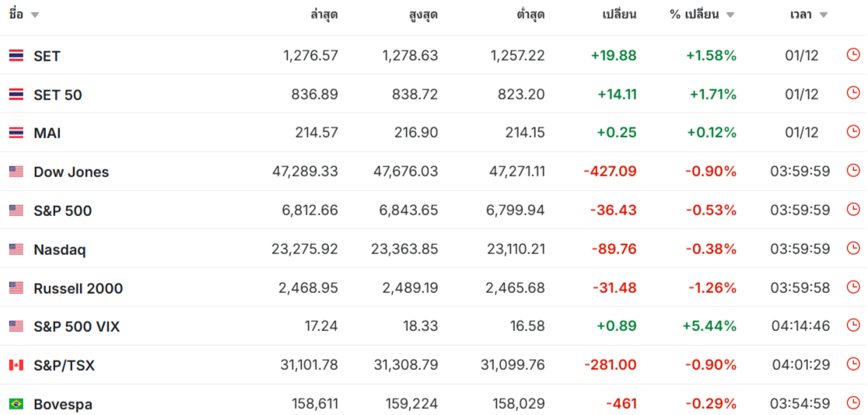Click the ล่าสุด column header
Viewport: 868px width, 415px height.
(324, 15)
